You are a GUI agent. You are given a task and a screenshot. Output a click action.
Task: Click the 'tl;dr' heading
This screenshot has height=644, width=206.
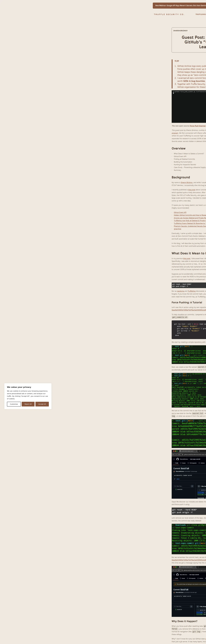coord(177,61)
